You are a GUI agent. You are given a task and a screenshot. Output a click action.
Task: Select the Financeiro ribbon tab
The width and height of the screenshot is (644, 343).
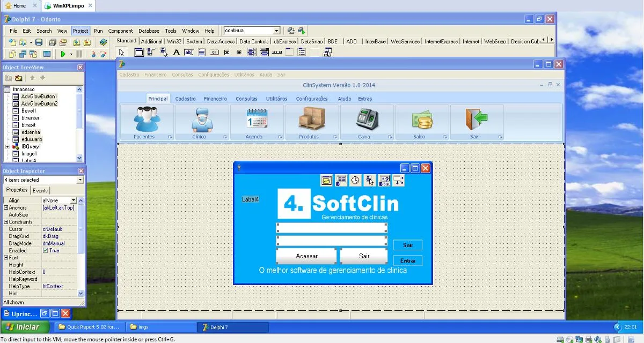[x=215, y=99]
